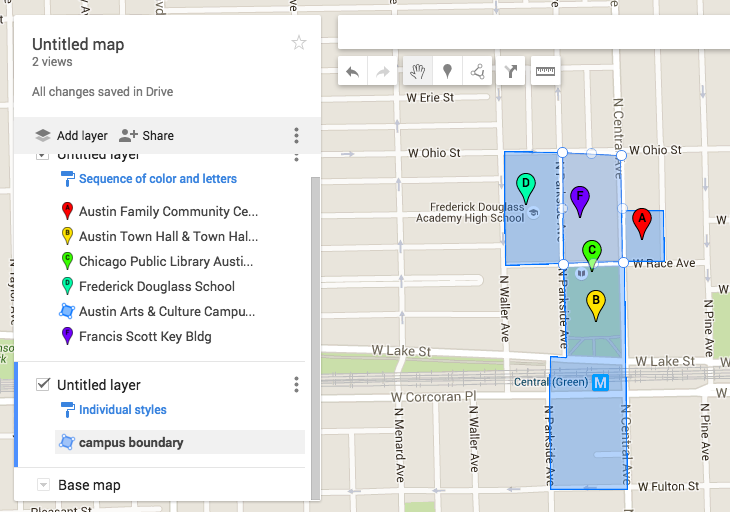Expand the Base map dropdown arrow
Image resolution: width=730 pixels, height=512 pixels.
tap(43, 485)
